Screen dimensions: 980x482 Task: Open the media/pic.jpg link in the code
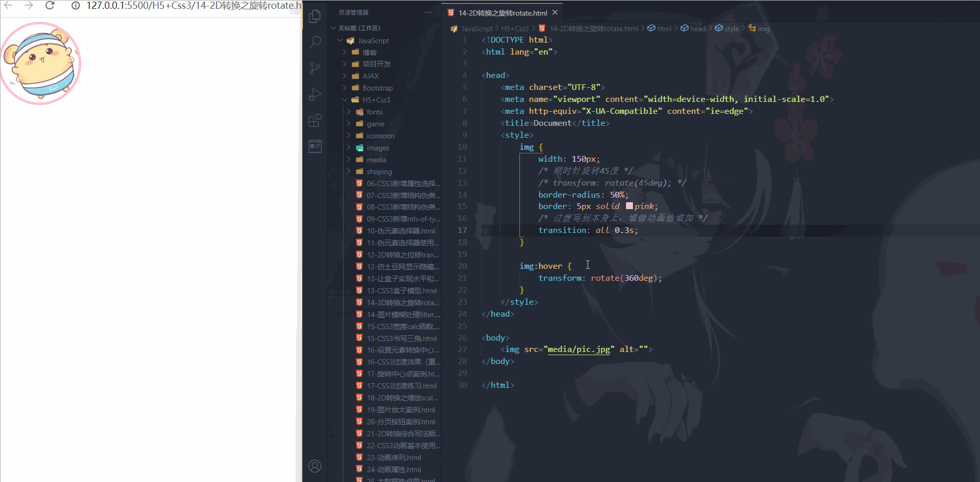click(x=579, y=349)
